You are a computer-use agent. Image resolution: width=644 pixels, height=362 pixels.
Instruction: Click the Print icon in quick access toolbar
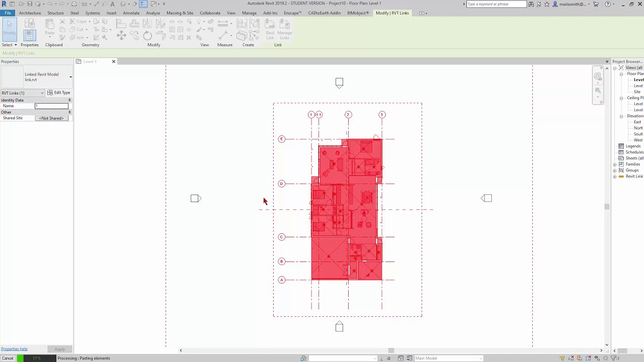pyautogui.click(x=74, y=4)
